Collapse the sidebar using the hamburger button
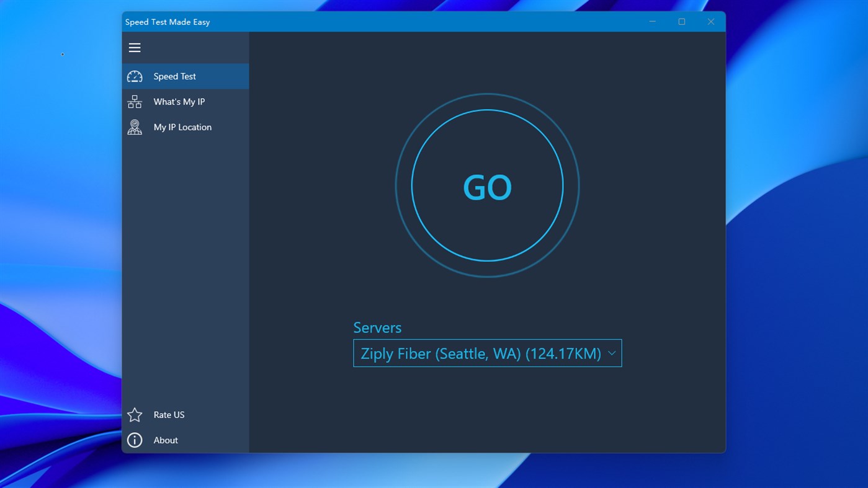Screen dimensions: 868x488 (135, 47)
